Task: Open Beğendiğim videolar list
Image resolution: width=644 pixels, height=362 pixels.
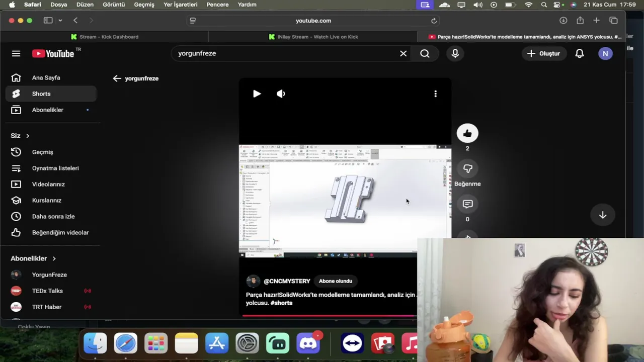Action: [x=51, y=232]
